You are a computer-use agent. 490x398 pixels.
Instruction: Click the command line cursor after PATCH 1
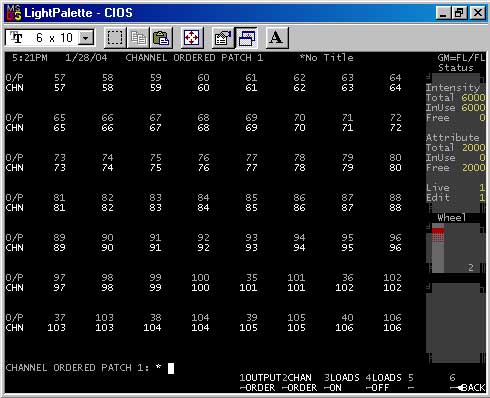pyautogui.click(x=171, y=368)
